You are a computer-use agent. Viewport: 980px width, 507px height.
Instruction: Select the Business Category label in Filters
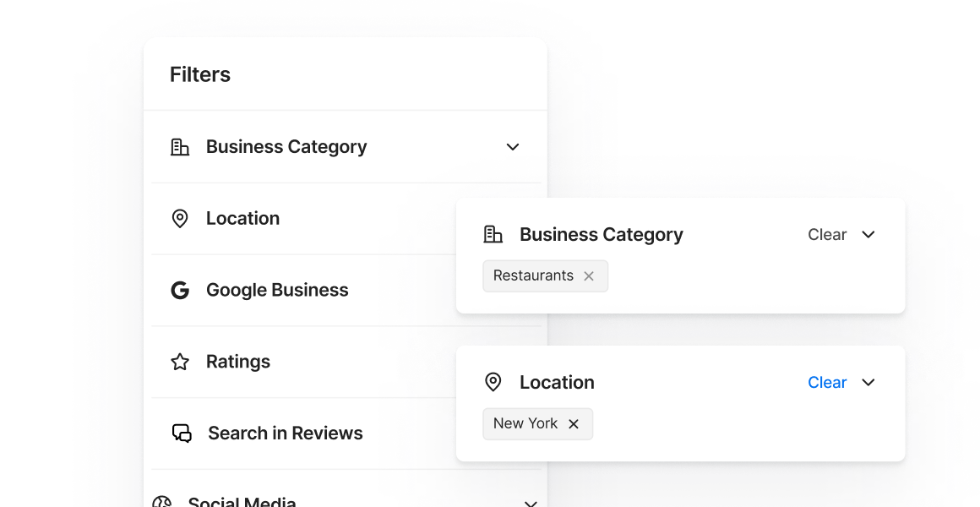286,147
